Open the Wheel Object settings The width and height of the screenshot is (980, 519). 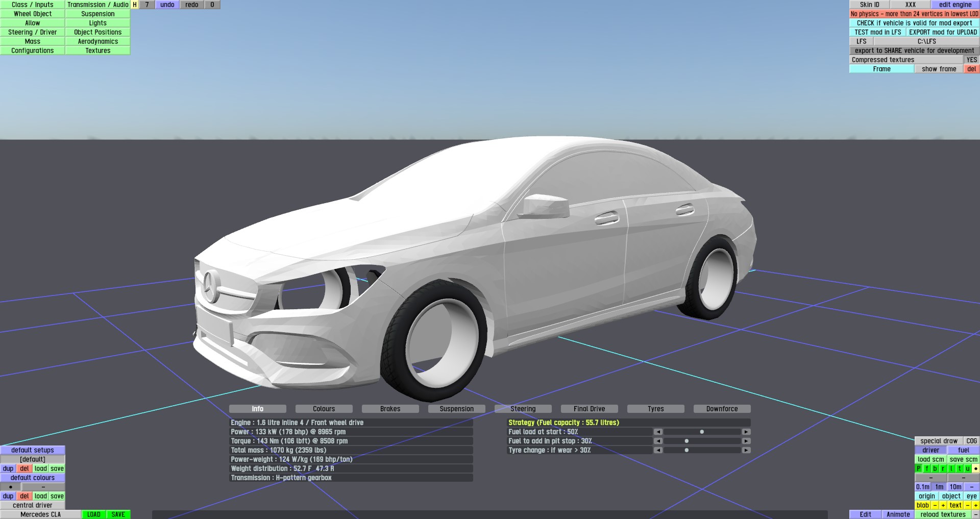pos(33,14)
